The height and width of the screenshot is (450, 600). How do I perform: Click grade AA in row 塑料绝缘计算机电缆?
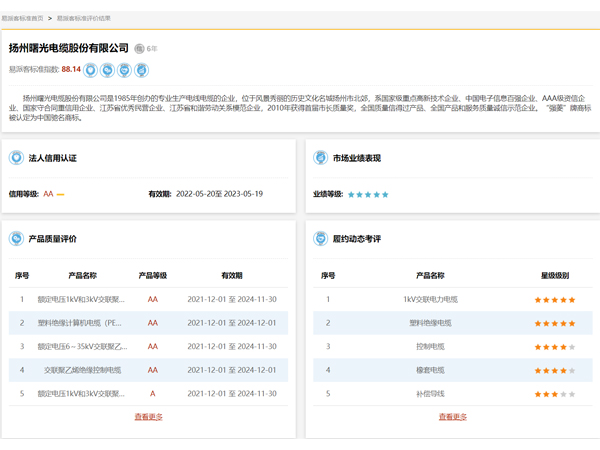point(153,323)
